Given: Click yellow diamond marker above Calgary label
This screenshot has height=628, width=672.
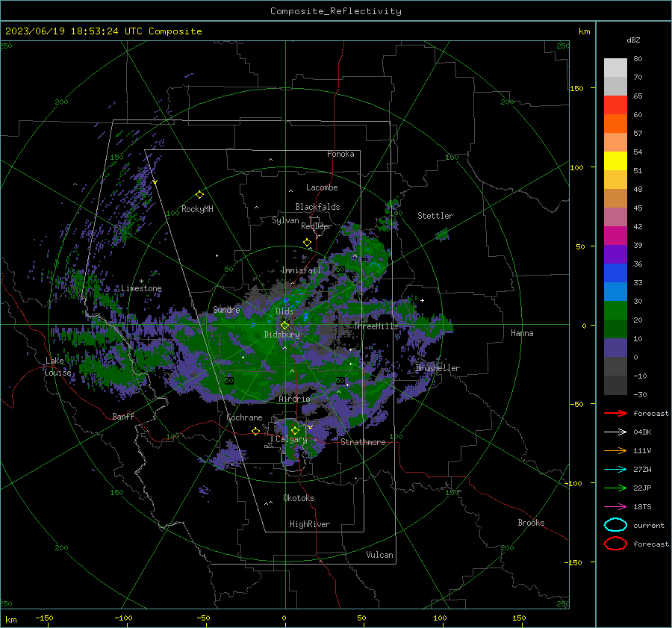Looking at the screenshot, I should click(295, 430).
